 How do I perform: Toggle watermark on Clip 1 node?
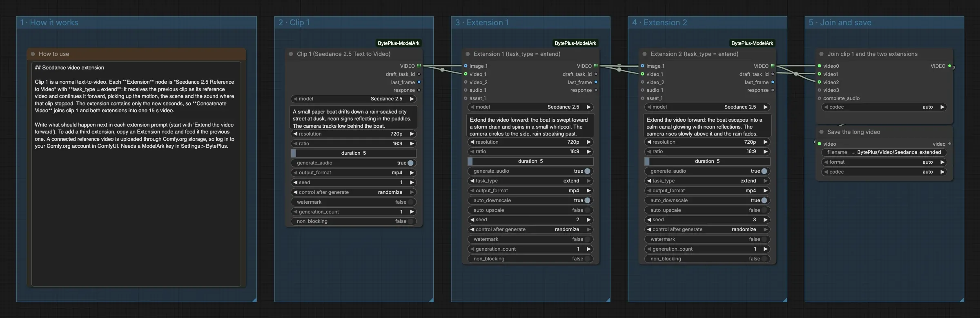(x=354, y=202)
